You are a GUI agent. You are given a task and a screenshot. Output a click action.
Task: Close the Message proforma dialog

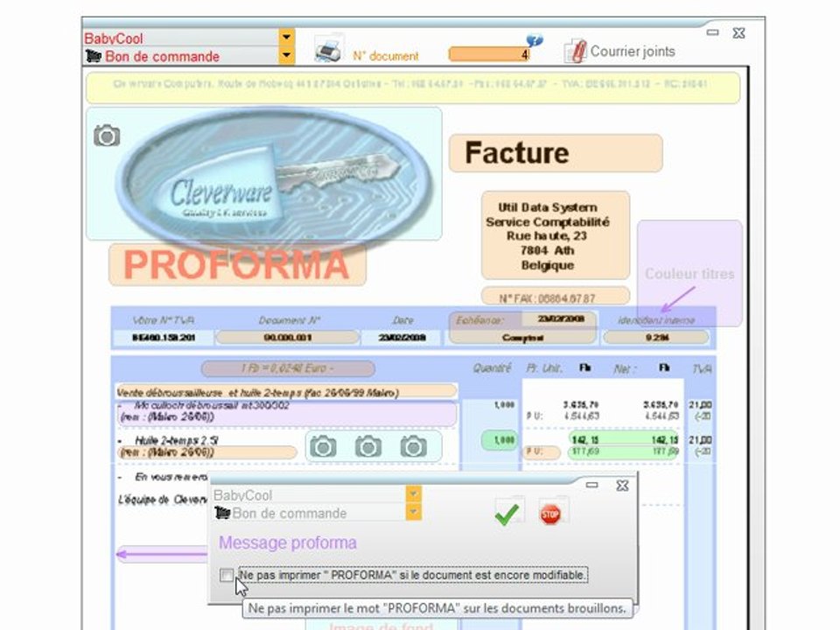coord(622,486)
